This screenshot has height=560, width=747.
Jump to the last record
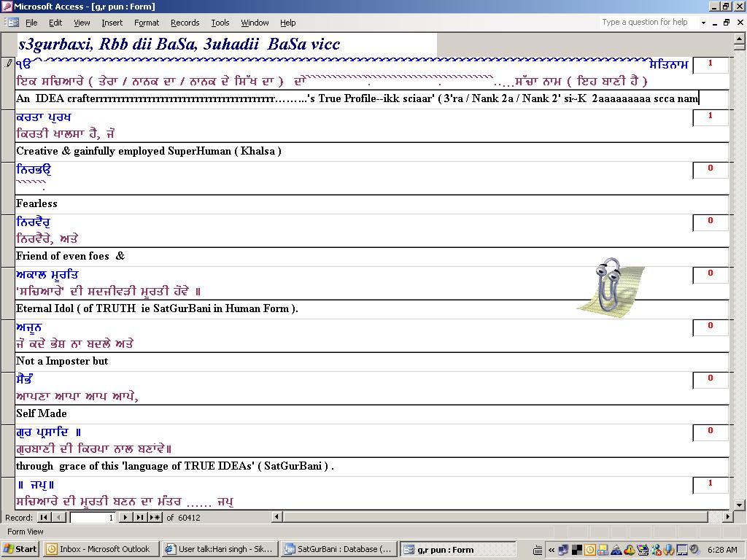coord(139,517)
